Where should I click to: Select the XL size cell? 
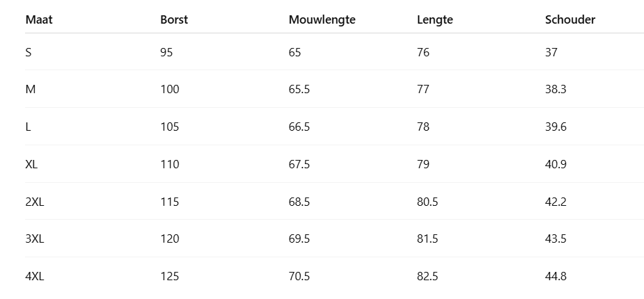(32, 164)
